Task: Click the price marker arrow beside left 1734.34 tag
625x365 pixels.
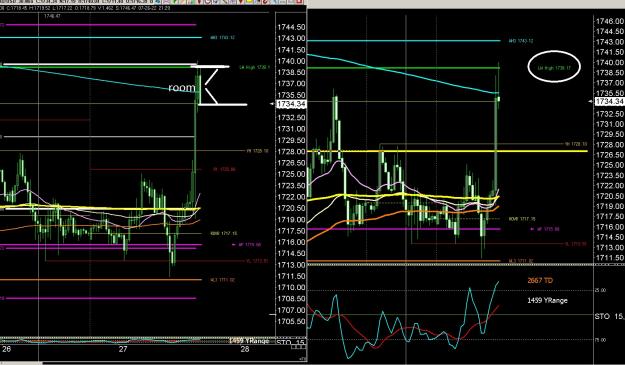Action: click(x=272, y=104)
